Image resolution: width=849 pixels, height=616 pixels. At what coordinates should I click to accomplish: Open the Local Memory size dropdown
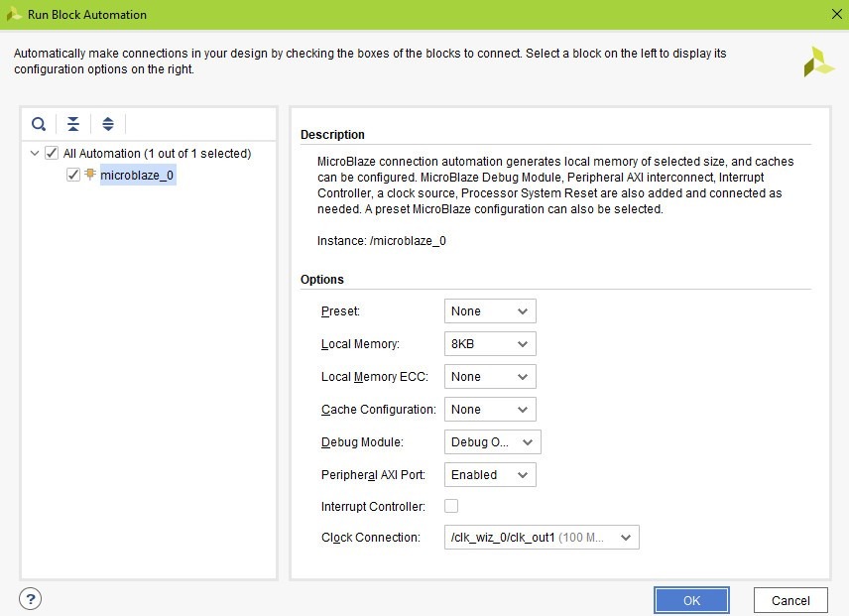(490, 343)
